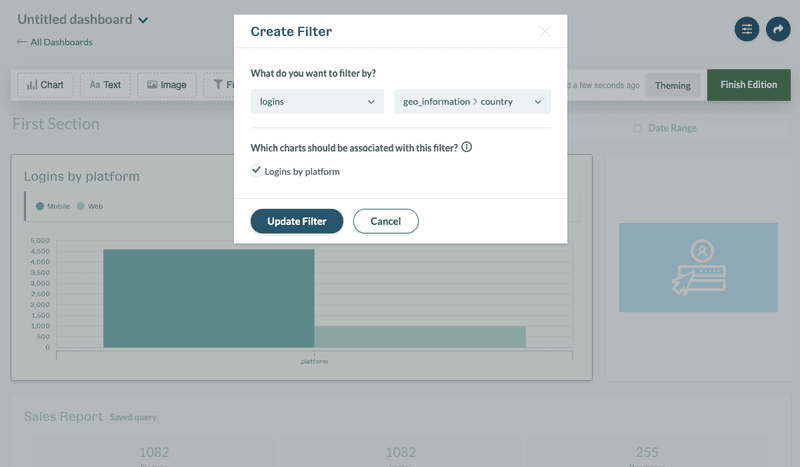
Task: Click the dark Mobile bar in chart
Action: pos(209,299)
